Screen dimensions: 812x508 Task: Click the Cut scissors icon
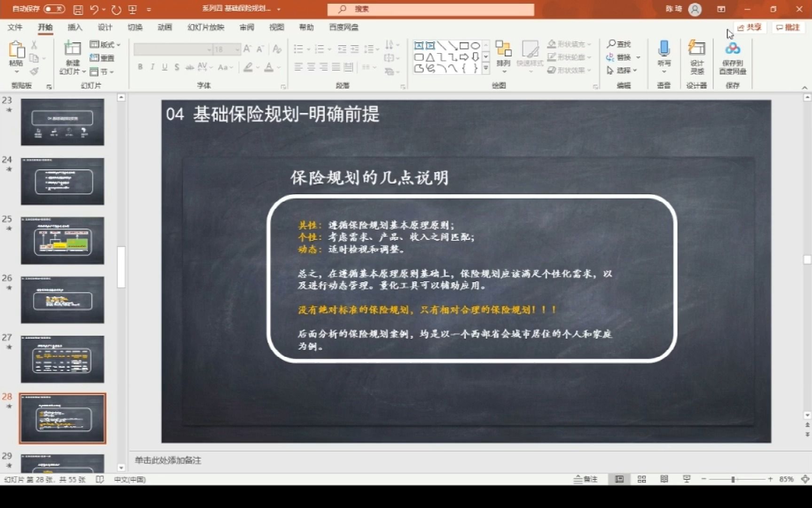pos(34,45)
